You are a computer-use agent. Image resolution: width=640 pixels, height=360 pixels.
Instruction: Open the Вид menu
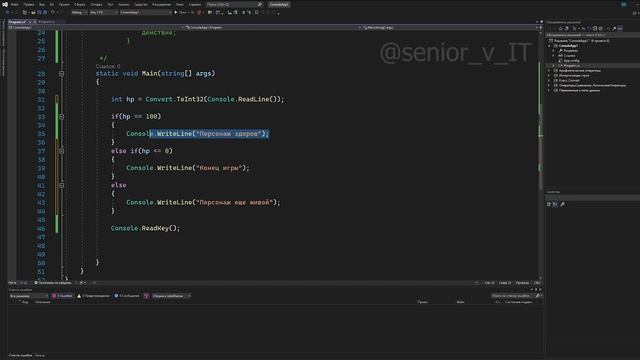pos(42,4)
